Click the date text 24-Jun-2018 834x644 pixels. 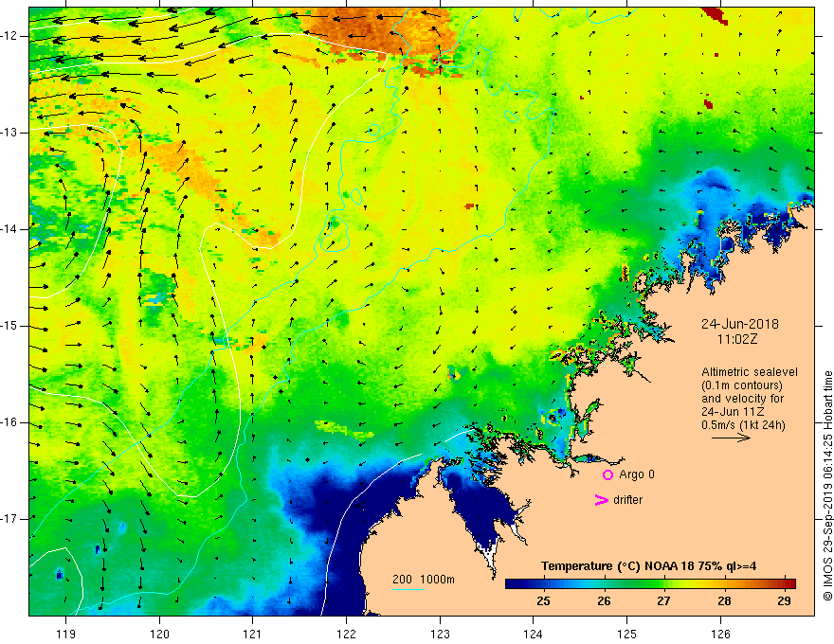click(740, 324)
